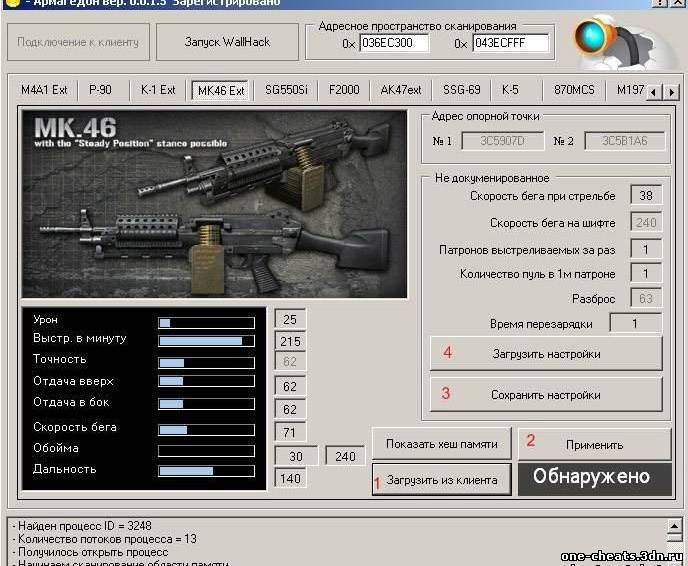This screenshot has height=566, width=688.
Task: Click the Сохранить настройки button
Action: click(x=546, y=394)
